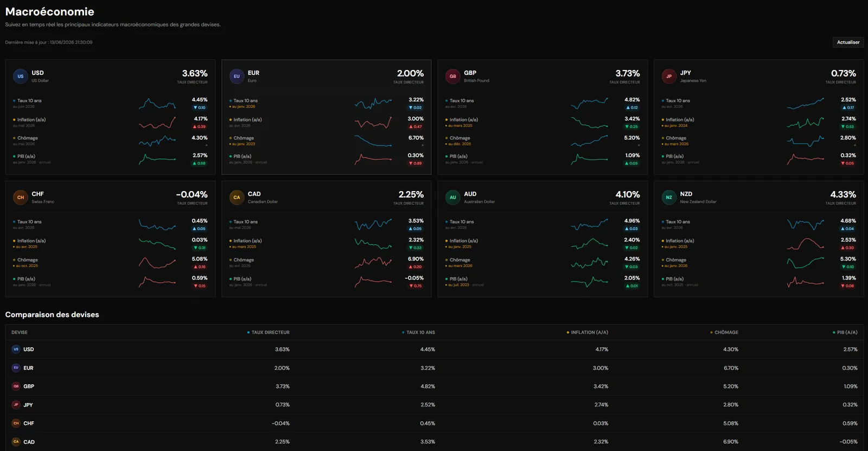Click the JP badge on Japanese Yen card
This screenshot has height=451, width=868.
669,77
